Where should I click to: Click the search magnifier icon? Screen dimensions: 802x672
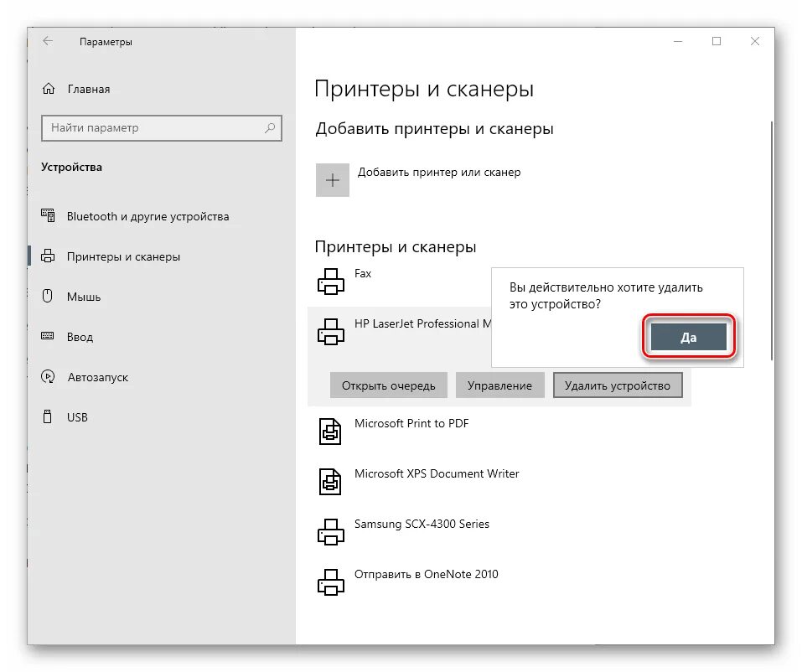coord(270,128)
